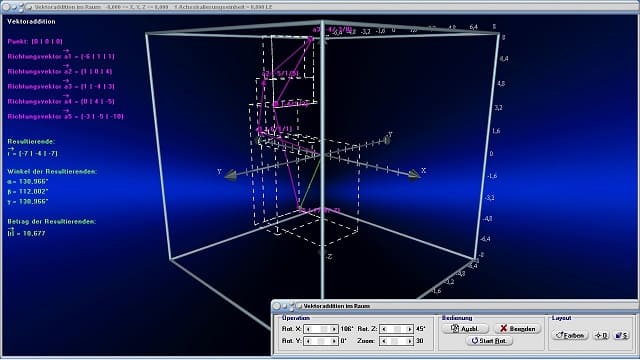Select the Richtungsvektor a1 text line
Image resolution: width=640 pixels, height=360 pixels.
point(61,56)
